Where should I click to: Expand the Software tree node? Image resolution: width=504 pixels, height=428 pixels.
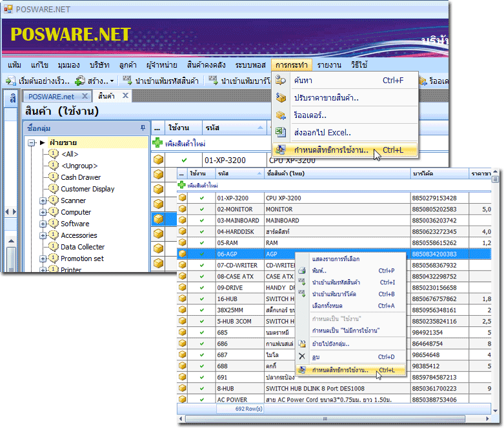pyautogui.click(x=43, y=224)
